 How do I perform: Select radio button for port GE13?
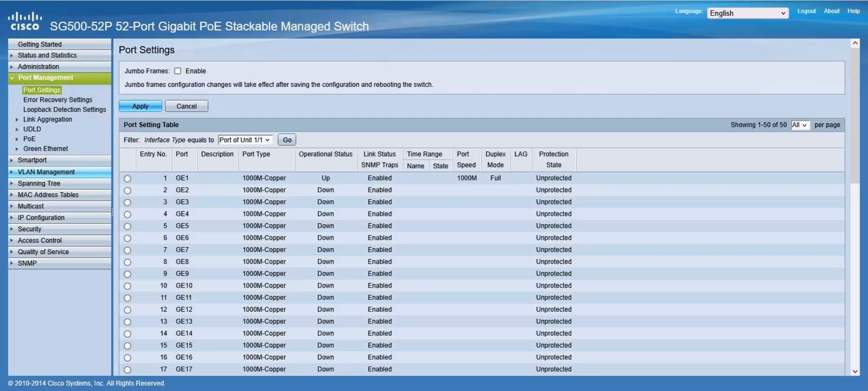click(127, 322)
